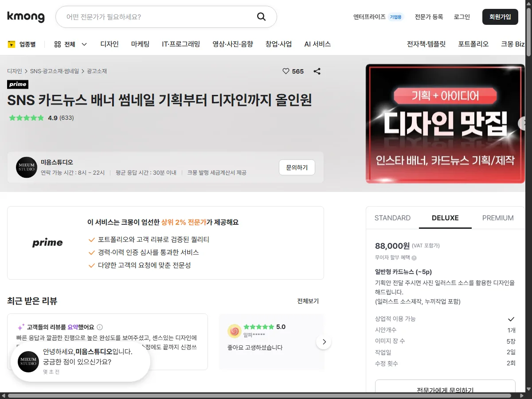The height and width of the screenshot is (399, 532).
Task: Expand the 전체 category dropdown chevron
Action: [84, 44]
